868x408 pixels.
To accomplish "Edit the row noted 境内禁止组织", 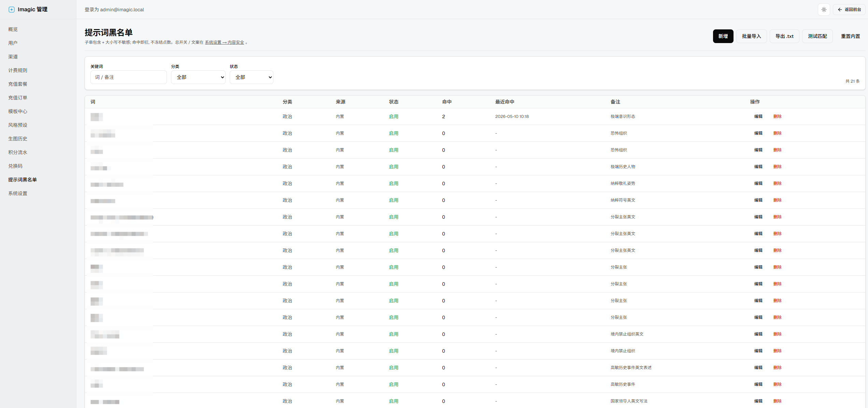I will (x=758, y=351).
